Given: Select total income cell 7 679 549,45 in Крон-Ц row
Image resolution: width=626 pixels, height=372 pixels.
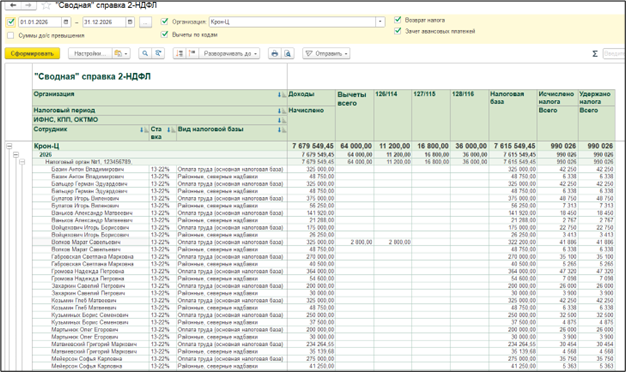Looking at the screenshot, I should [x=311, y=146].
